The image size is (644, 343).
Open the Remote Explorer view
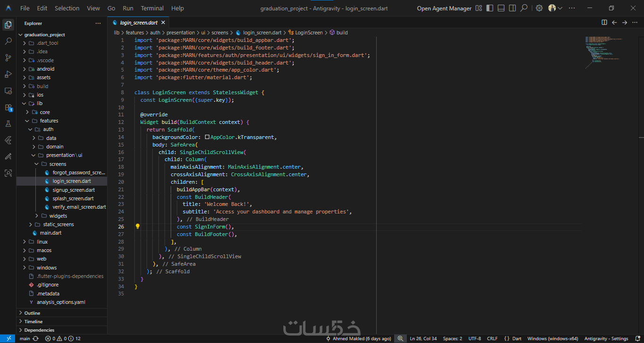(8, 91)
